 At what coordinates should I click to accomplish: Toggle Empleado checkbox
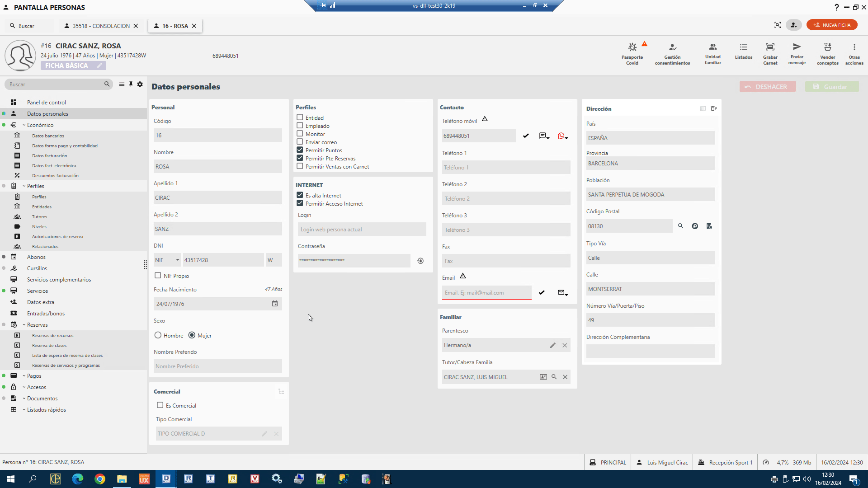[300, 126]
